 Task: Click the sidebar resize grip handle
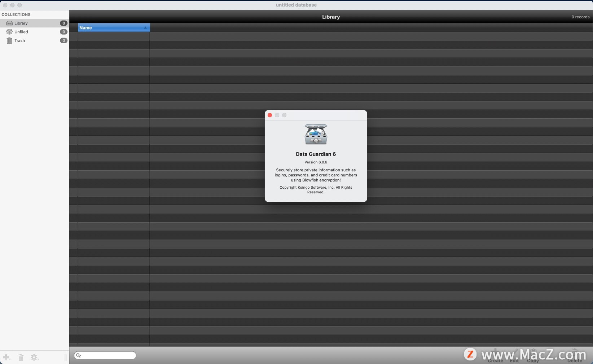[x=65, y=358]
